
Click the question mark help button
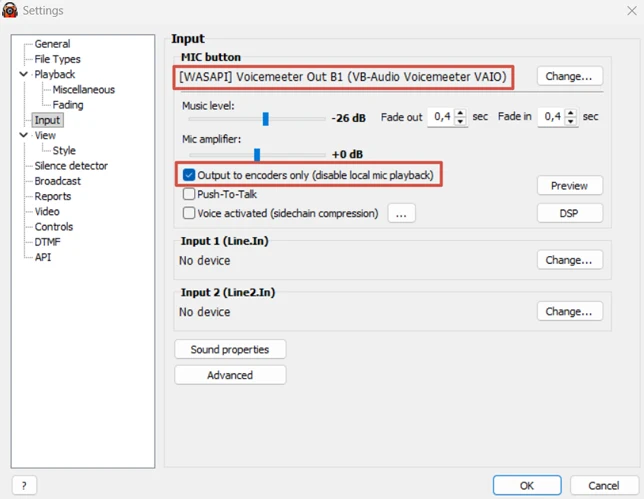click(23, 485)
